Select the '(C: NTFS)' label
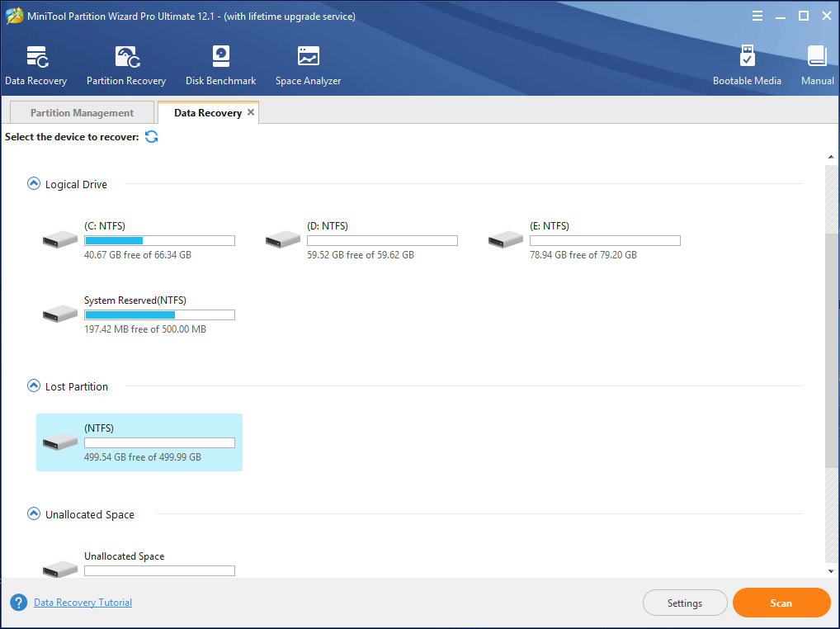 105,225
